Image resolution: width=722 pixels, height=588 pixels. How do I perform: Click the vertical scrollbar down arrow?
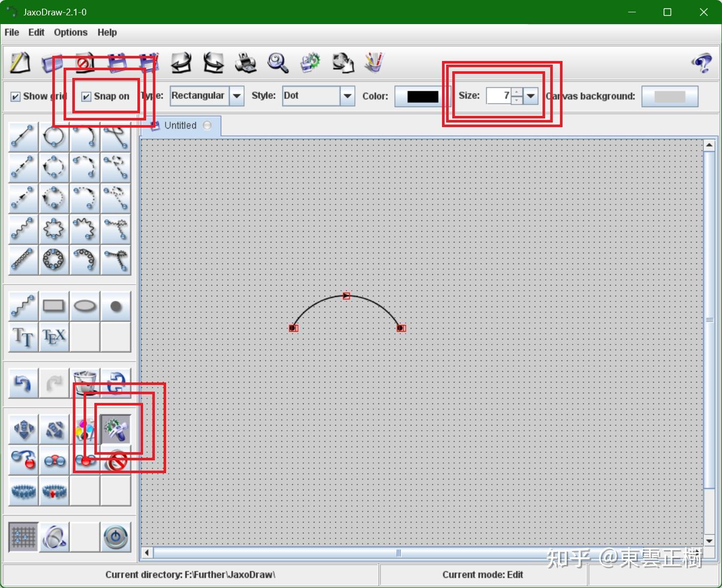tap(709, 541)
